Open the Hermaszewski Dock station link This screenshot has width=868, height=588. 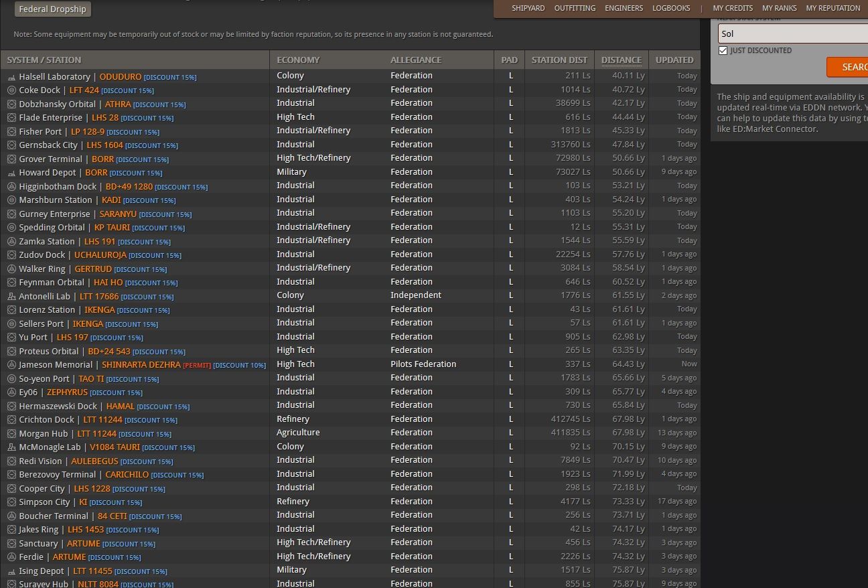tap(58, 407)
